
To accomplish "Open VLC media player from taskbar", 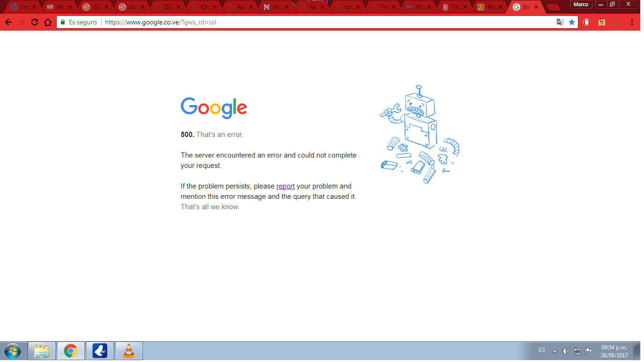I will pos(129,351).
